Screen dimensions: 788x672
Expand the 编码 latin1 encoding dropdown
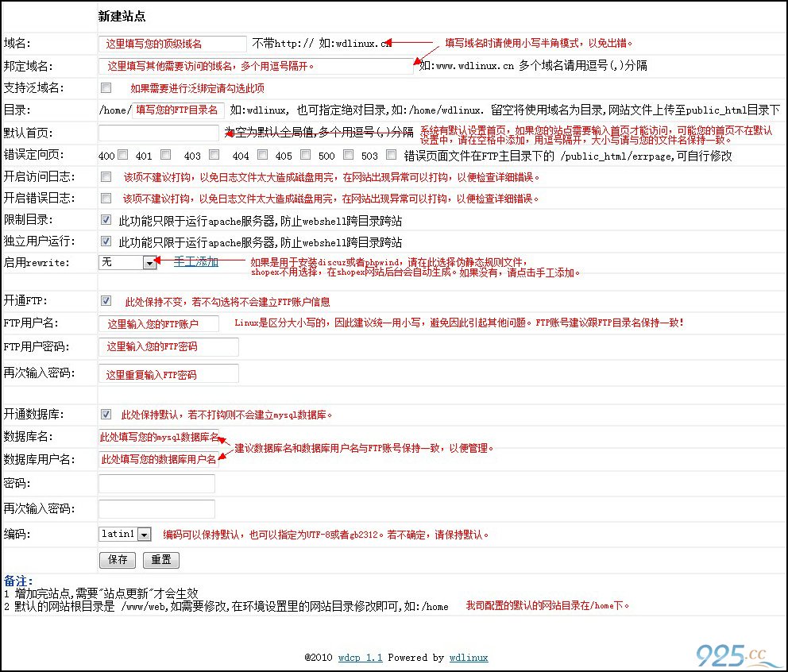(125, 534)
